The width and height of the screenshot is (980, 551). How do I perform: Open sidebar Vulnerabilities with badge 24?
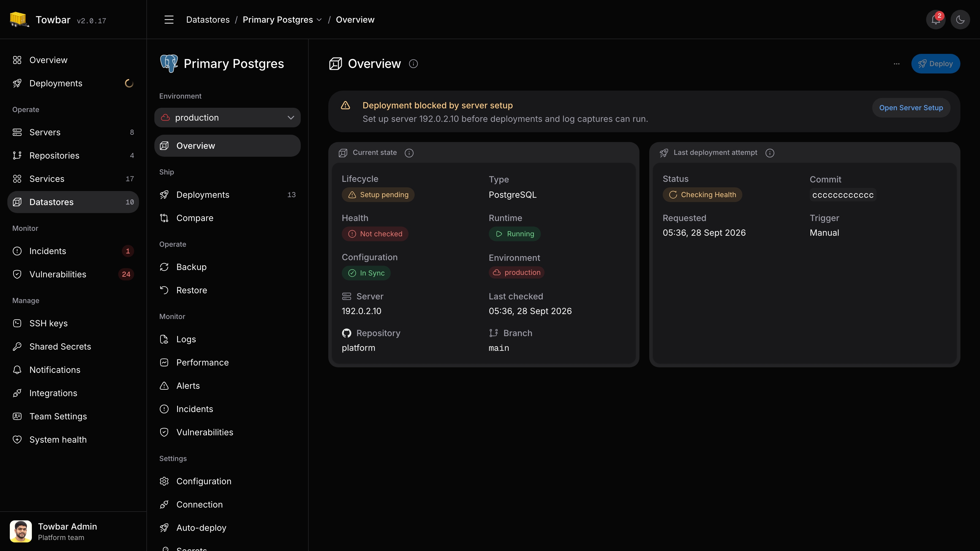(73, 274)
